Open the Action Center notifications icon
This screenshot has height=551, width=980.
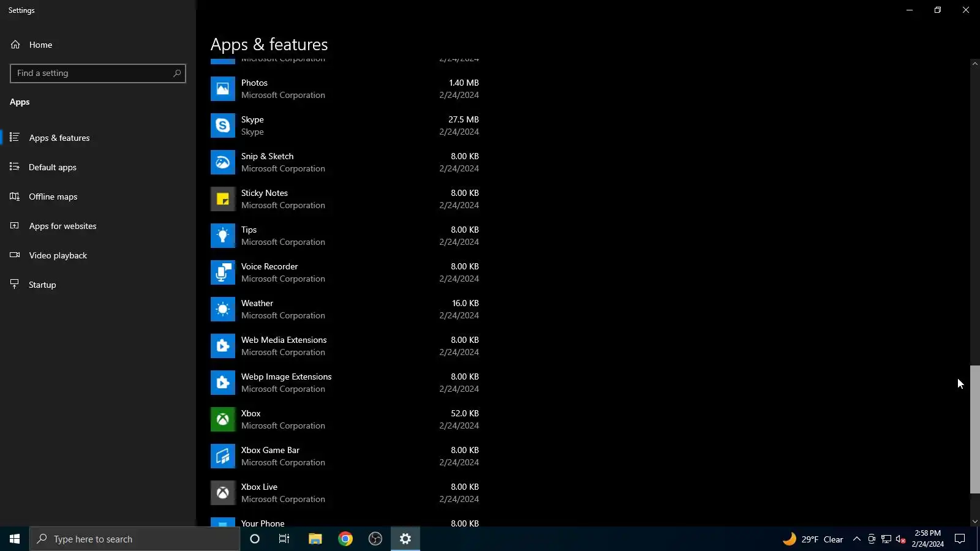(960, 539)
